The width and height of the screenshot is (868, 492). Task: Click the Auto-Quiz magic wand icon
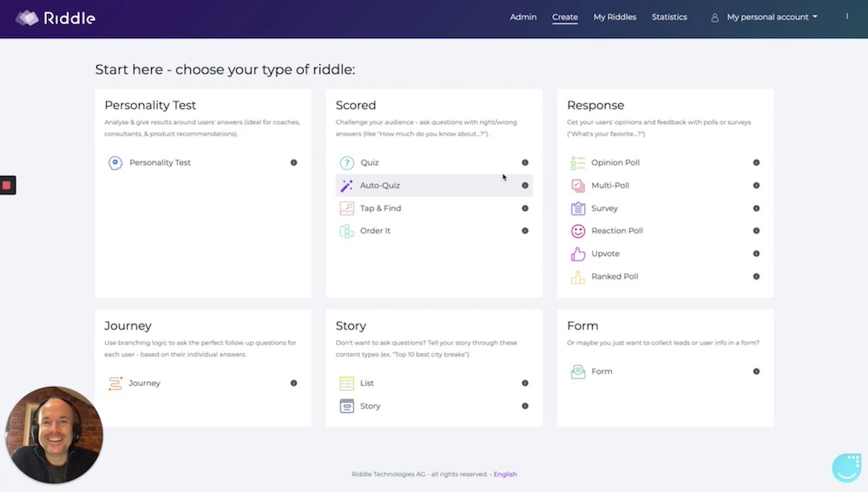coord(346,186)
